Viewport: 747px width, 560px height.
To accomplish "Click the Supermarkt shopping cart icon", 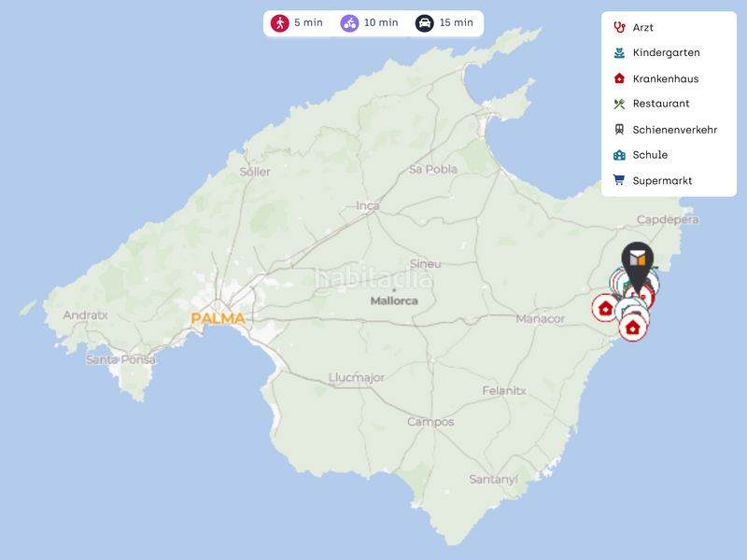I will coord(619,180).
